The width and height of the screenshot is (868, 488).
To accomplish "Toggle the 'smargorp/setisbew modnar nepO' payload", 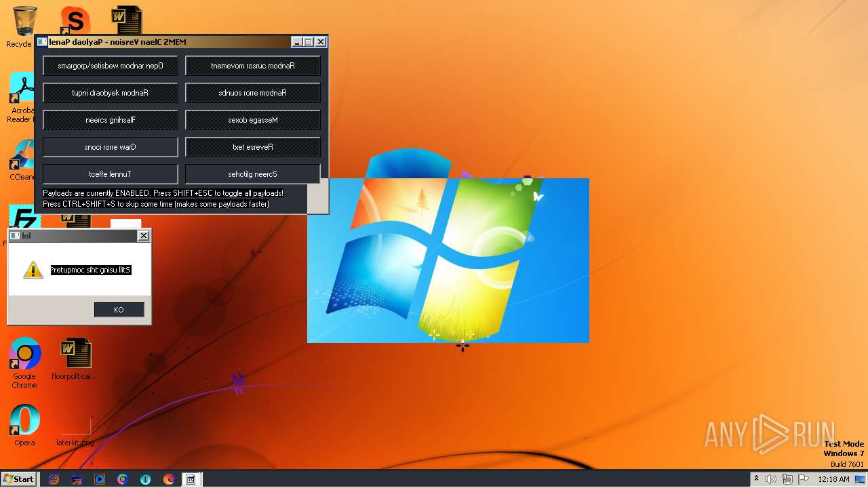I will (111, 66).
